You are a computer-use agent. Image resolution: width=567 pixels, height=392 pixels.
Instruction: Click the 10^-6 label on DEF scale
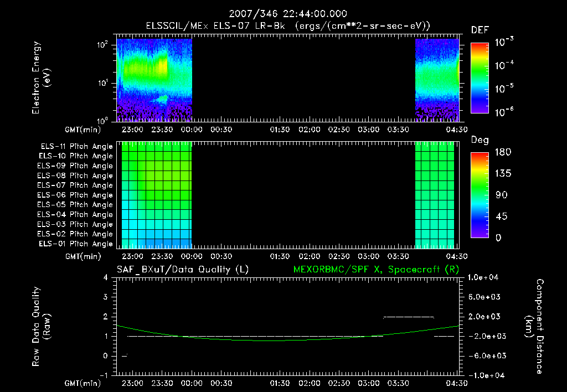point(504,112)
